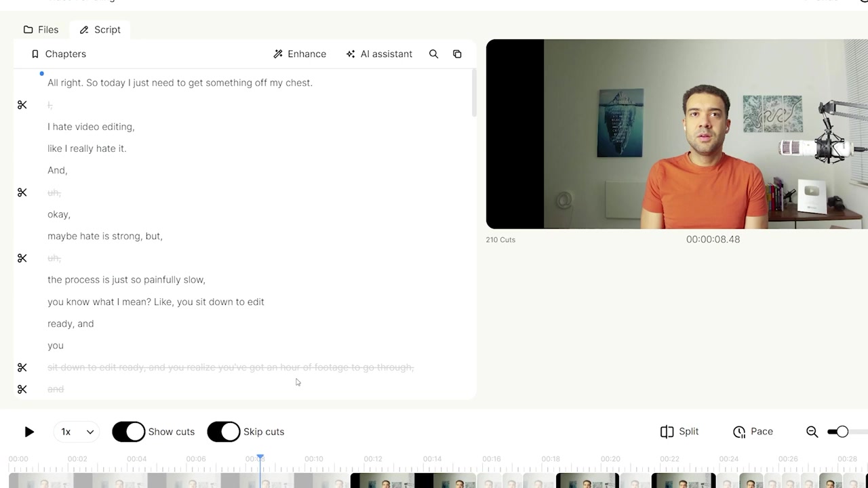Click scissors icon beside cut "I,"
Image resolution: width=868 pixels, height=488 pixels.
(x=22, y=105)
